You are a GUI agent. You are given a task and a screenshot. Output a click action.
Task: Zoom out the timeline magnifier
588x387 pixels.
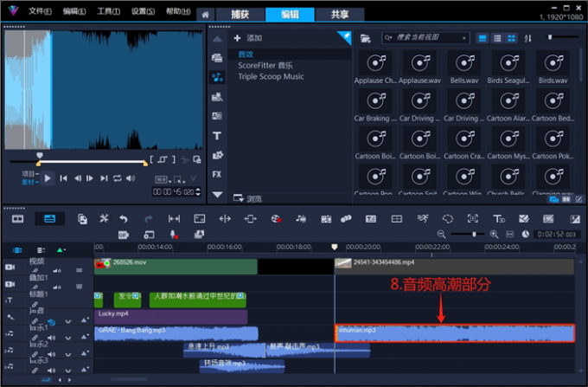click(x=441, y=235)
